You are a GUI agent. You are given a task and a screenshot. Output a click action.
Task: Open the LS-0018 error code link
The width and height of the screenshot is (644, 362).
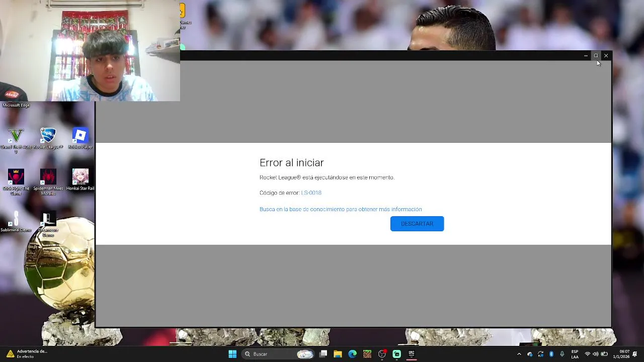(311, 193)
